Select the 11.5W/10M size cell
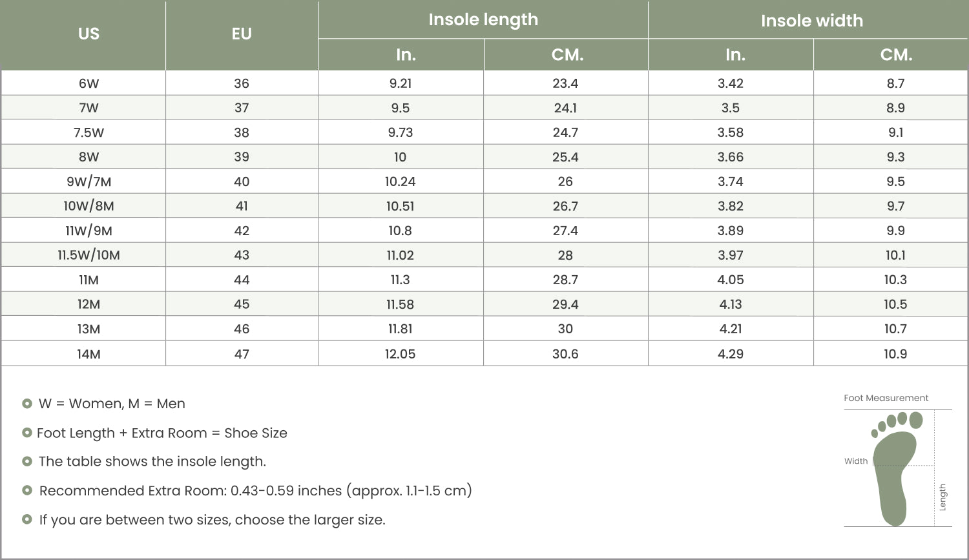Viewport: 969px width, 560px height. click(89, 255)
